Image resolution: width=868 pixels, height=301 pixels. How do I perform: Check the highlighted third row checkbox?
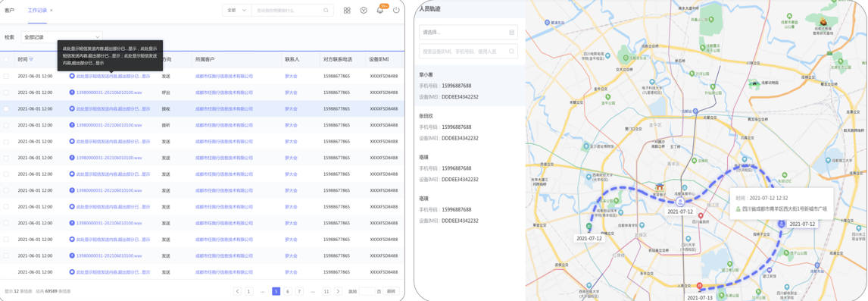point(6,108)
